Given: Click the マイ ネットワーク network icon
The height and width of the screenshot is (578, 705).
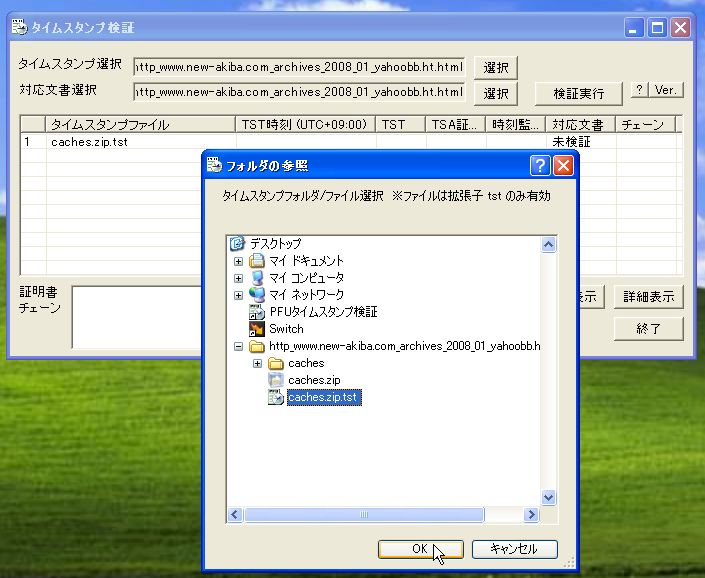Looking at the screenshot, I should (257, 295).
